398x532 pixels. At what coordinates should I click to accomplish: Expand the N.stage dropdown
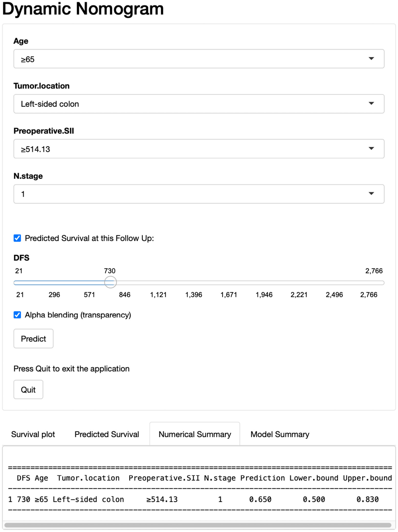(x=198, y=194)
